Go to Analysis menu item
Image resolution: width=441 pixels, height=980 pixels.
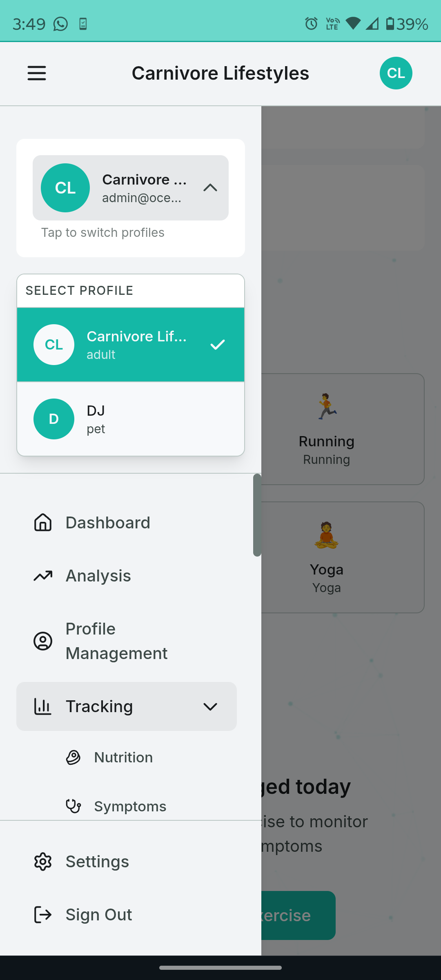98,576
